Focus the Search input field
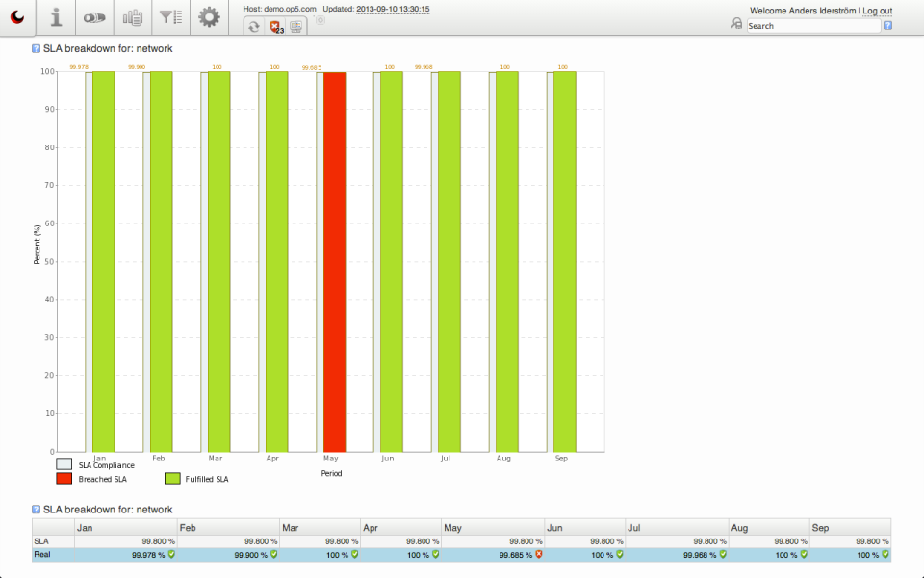This screenshot has height=578, width=924. tap(814, 26)
